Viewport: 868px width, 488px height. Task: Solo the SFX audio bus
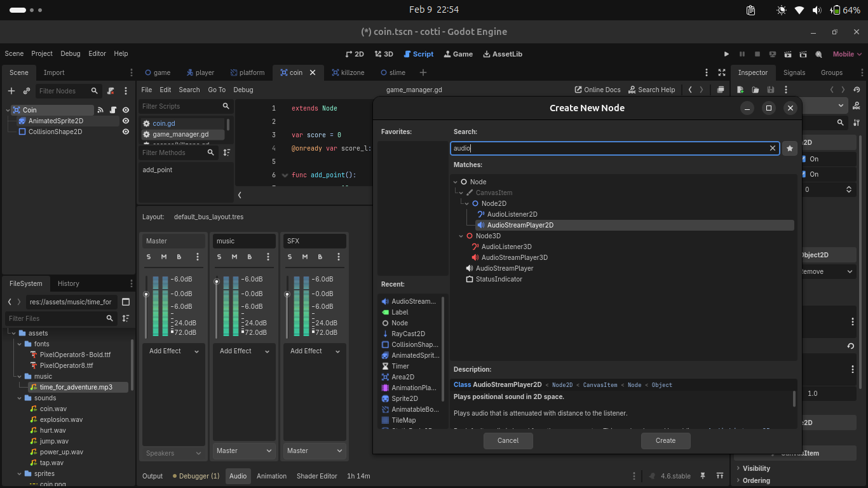pos(290,257)
